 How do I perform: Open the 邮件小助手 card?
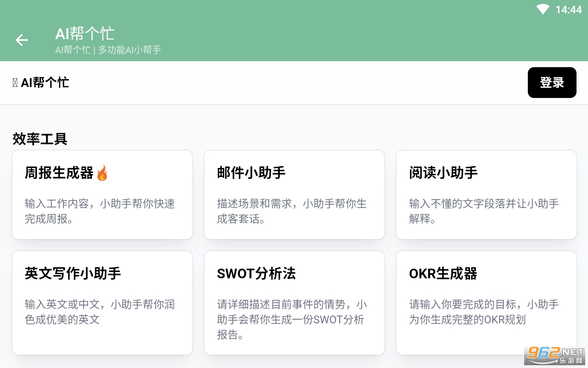point(294,195)
